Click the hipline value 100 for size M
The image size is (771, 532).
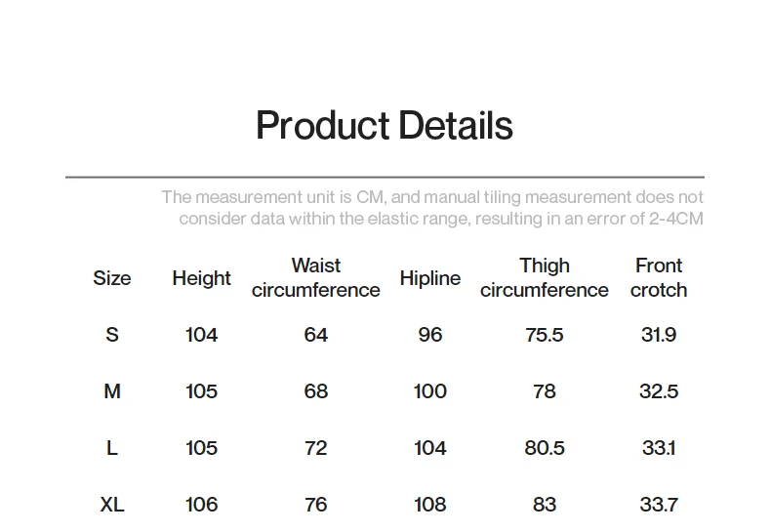click(429, 391)
